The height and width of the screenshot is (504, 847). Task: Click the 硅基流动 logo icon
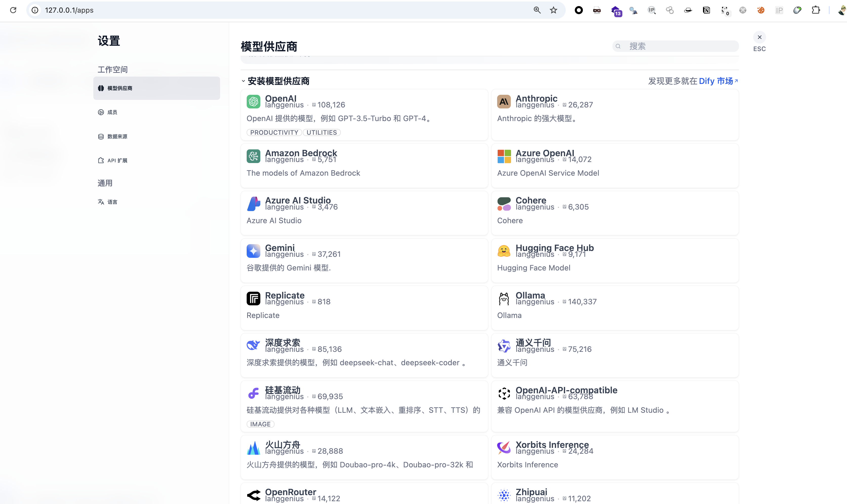coord(253,393)
